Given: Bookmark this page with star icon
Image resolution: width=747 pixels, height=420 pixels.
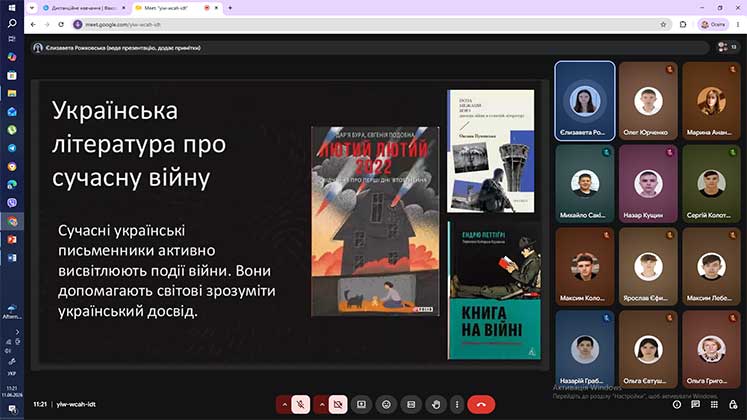Looking at the screenshot, I should pyautogui.click(x=663, y=24).
